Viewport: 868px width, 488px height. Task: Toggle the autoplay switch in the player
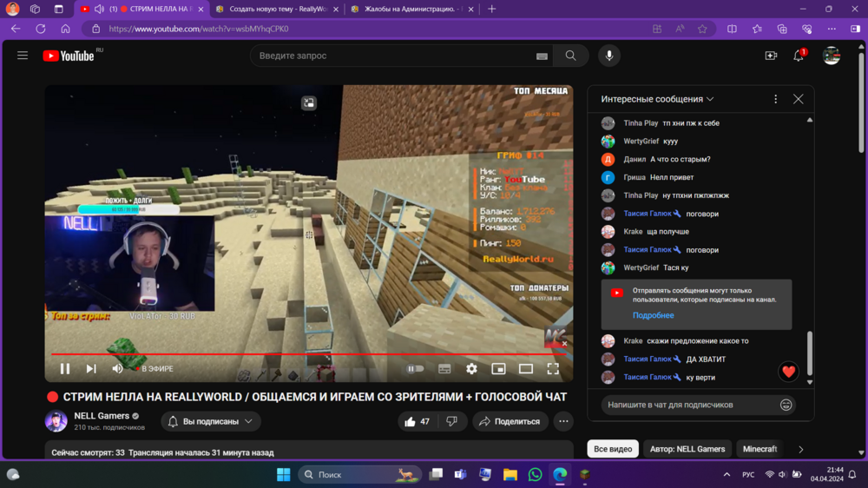pos(415,368)
